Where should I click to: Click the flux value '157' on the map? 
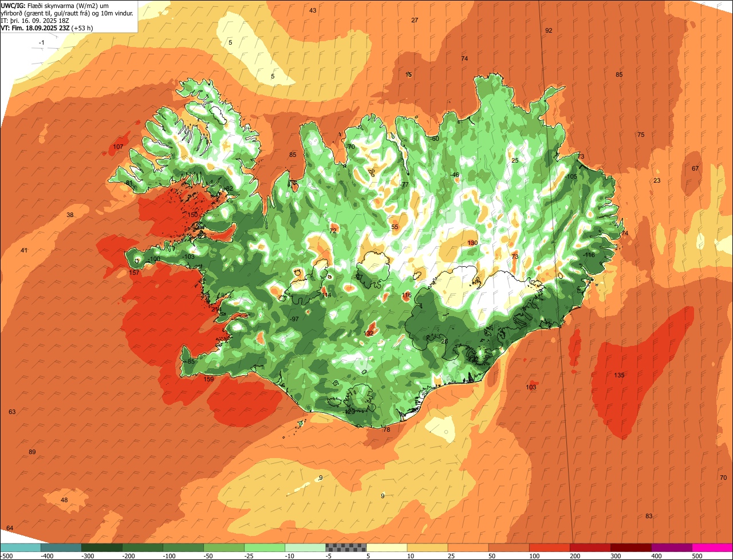click(135, 273)
